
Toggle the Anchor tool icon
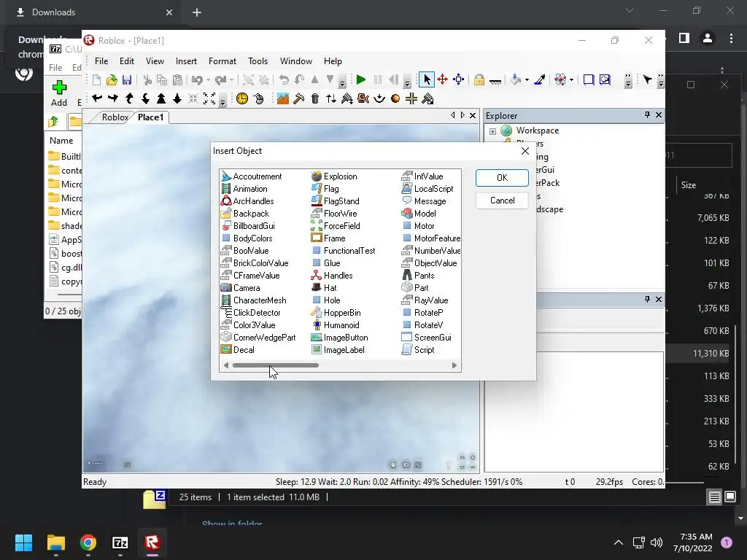click(495, 81)
